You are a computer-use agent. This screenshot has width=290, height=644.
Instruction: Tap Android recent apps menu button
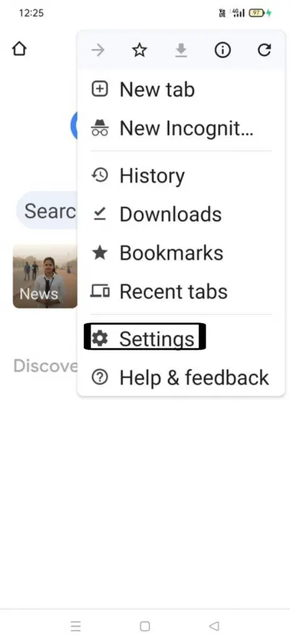(75, 626)
